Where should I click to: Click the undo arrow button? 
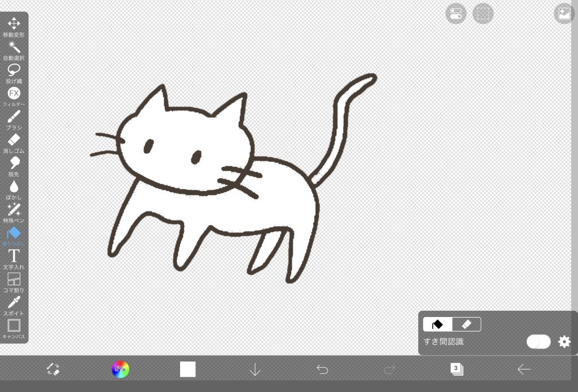pyautogui.click(x=322, y=369)
